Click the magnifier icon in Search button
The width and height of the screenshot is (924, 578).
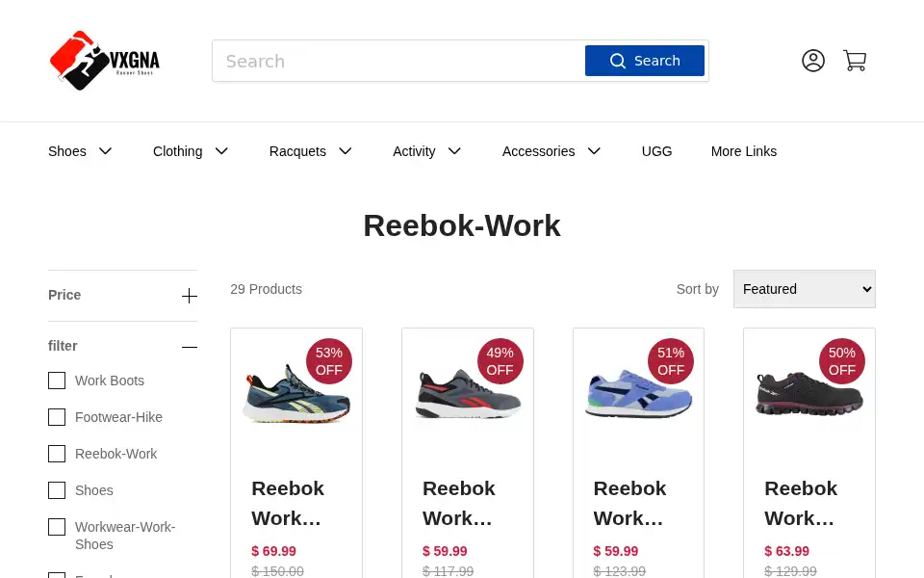(618, 61)
